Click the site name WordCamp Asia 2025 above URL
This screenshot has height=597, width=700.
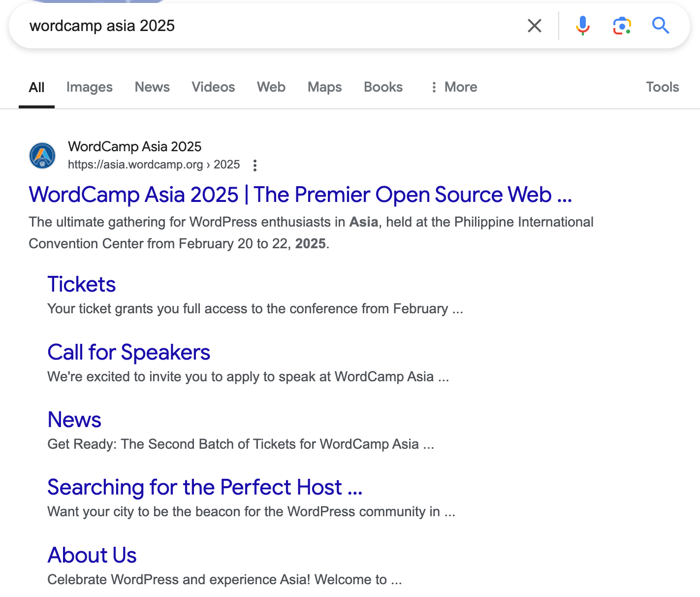click(x=135, y=146)
